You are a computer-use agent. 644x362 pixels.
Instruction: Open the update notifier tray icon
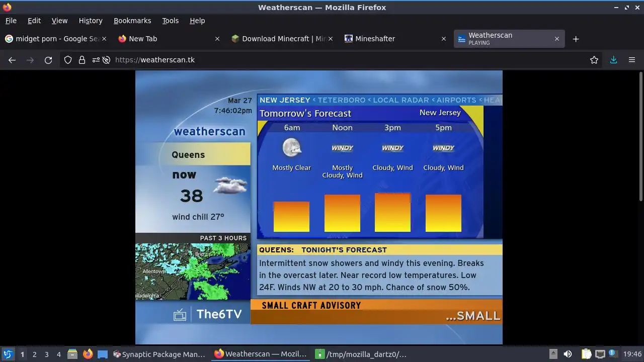(612, 353)
